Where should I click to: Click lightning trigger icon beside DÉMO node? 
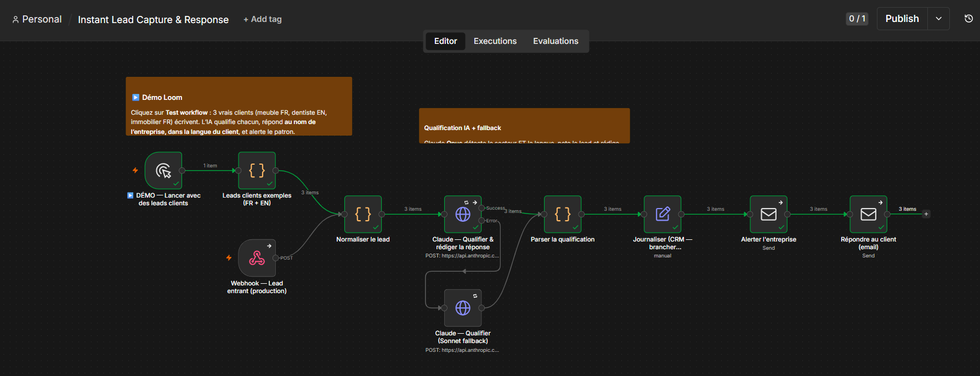(135, 171)
